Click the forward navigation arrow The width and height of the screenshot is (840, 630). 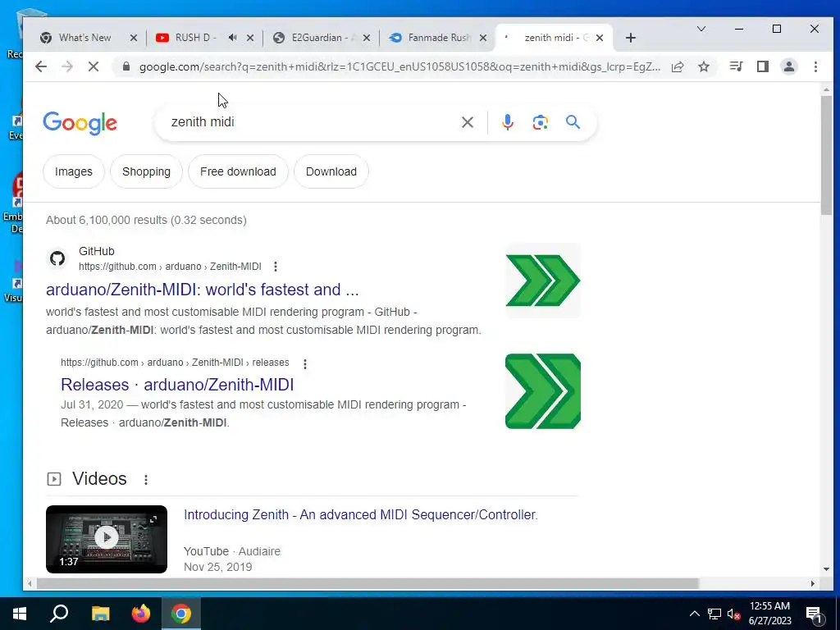pos(67,66)
